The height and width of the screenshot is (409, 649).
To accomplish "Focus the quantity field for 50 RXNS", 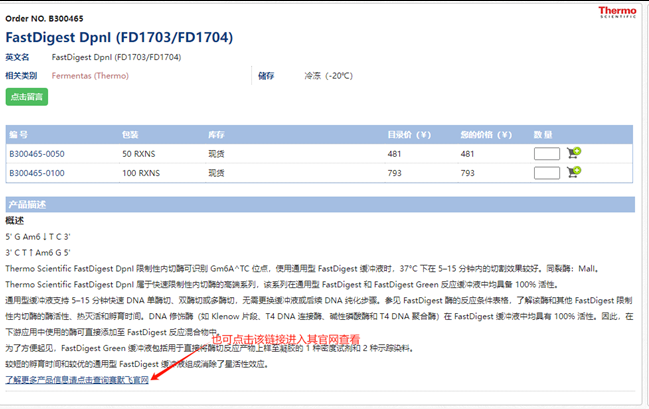I will tap(547, 154).
